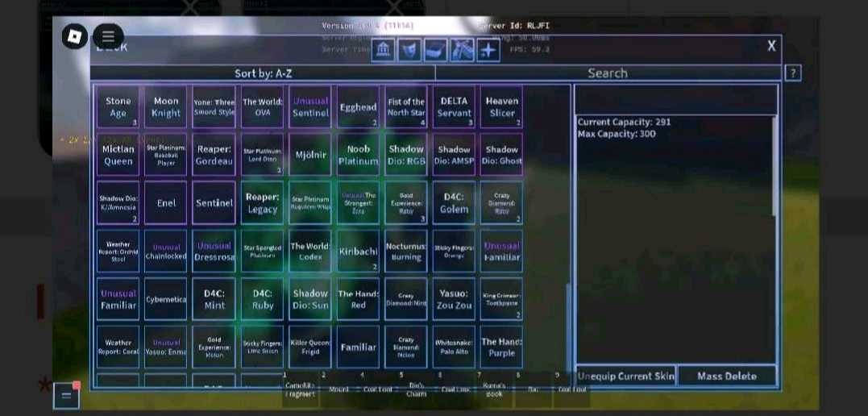Click the question mark help icon

[x=793, y=73]
